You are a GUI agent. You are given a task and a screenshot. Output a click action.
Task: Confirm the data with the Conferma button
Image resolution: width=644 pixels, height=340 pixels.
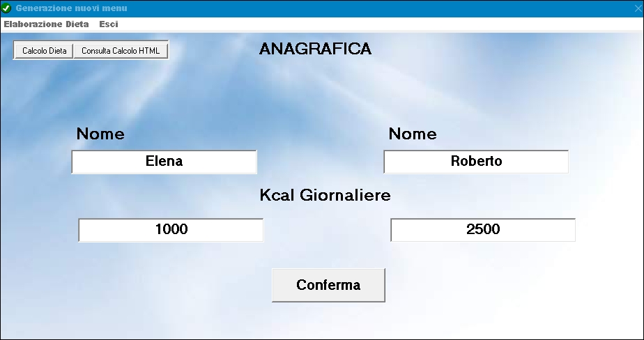tap(328, 285)
